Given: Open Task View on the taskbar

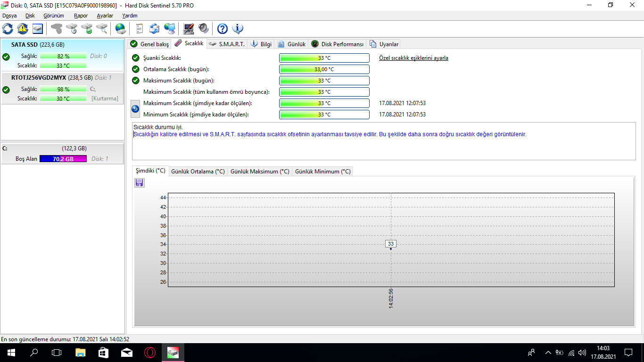Looking at the screenshot, I should point(57,353).
